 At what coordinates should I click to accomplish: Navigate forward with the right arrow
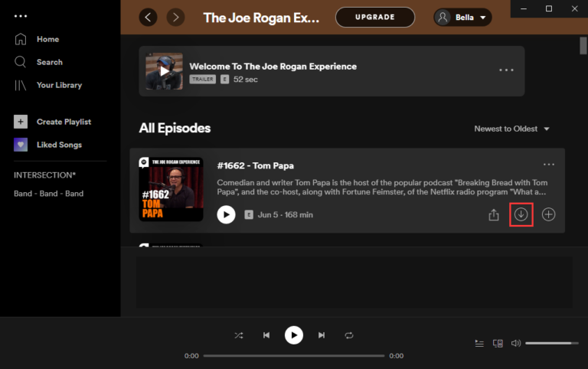[175, 18]
